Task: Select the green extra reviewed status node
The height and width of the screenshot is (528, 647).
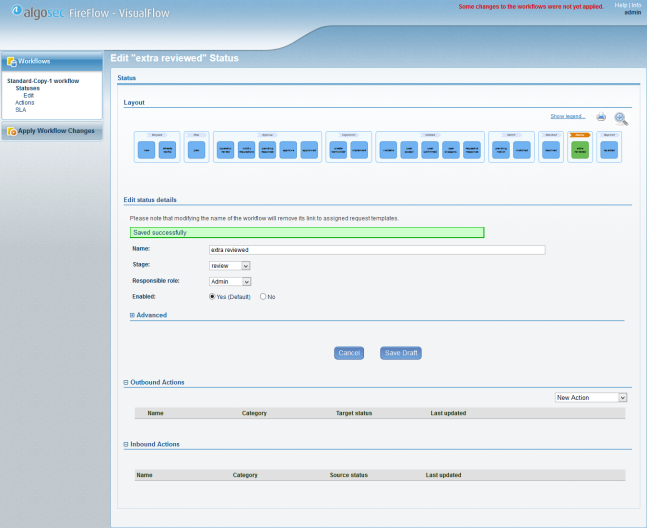Action: [580, 150]
